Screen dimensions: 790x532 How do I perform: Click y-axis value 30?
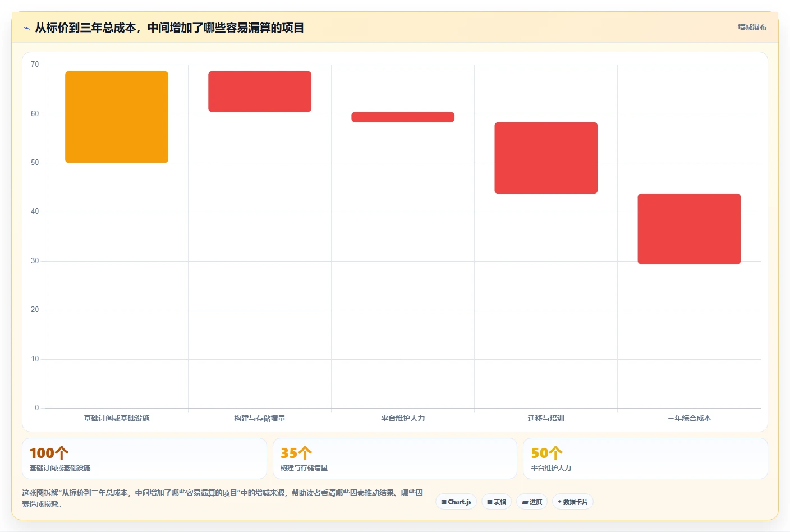click(35, 261)
